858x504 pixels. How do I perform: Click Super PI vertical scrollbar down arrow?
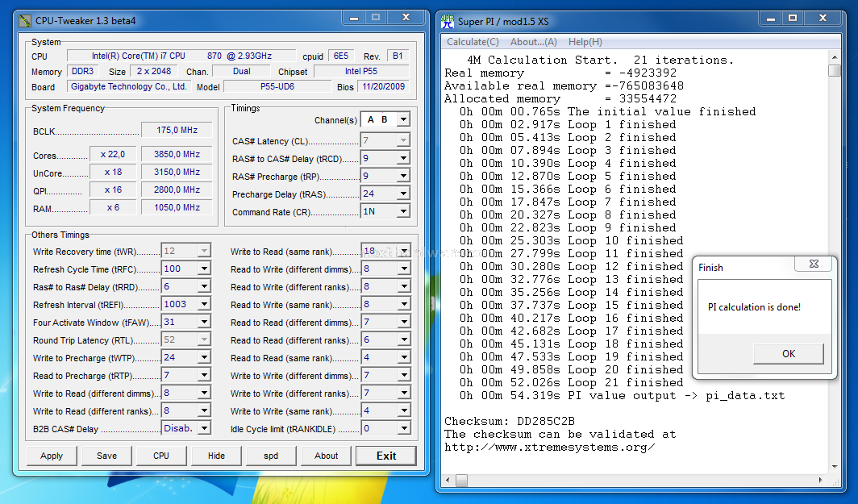835,467
